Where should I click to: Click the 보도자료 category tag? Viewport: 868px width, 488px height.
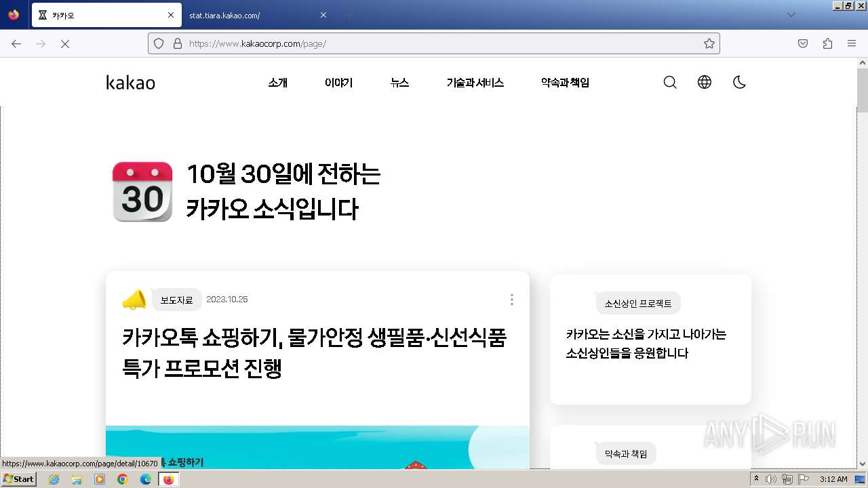coord(176,300)
